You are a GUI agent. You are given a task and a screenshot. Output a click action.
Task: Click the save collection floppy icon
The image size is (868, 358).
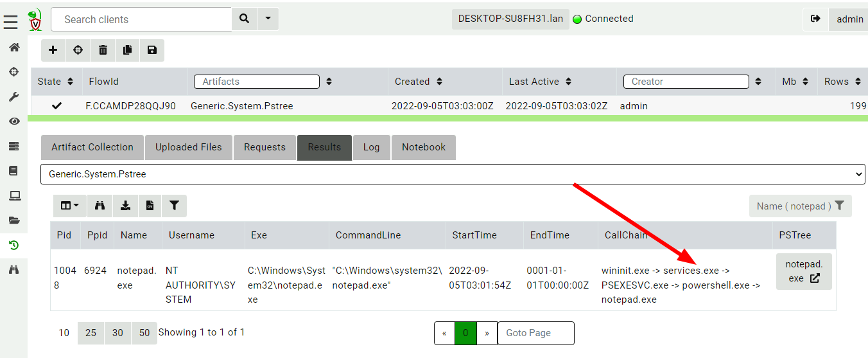click(152, 50)
